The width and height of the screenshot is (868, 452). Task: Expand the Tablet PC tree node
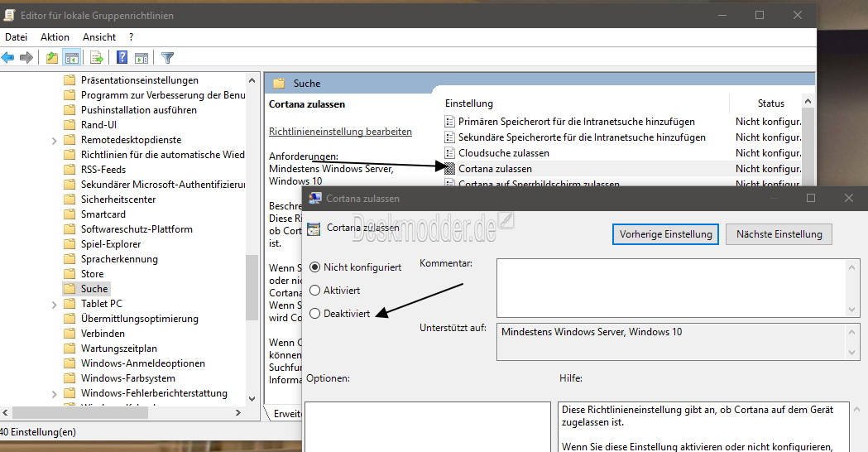pos(55,305)
